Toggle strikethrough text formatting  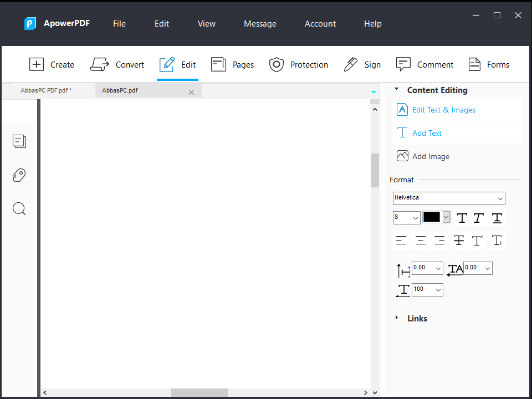click(x=459, y=241)
